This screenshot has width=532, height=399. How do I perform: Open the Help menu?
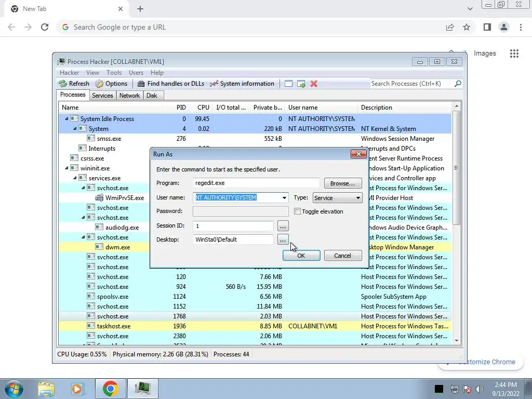[x=157, y=73]
